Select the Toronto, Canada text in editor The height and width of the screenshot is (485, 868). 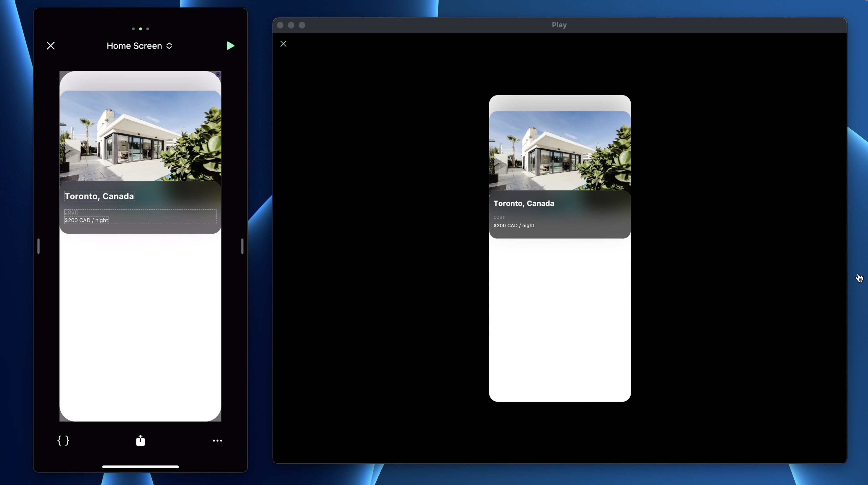[99, 196]
